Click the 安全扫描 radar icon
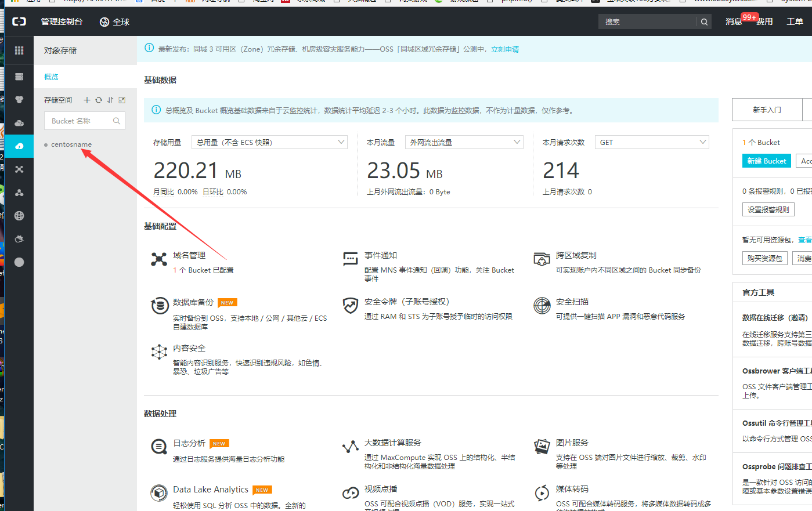The height and width of the screenshot is (511, 812). 542,305
